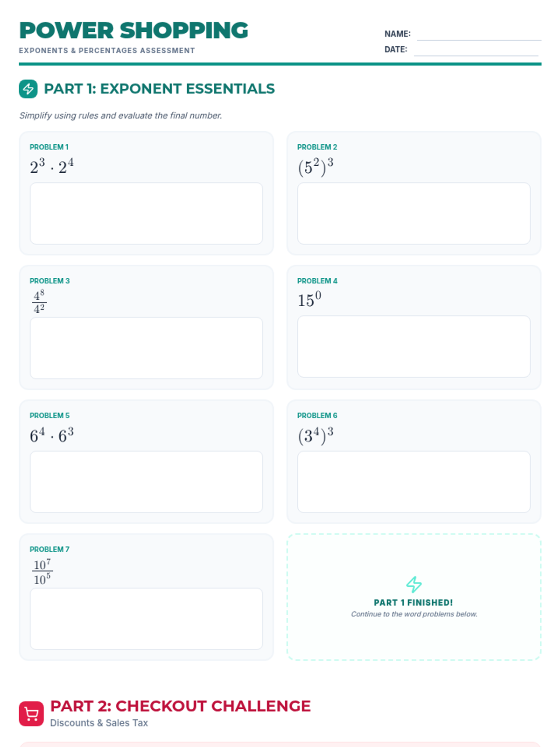Click the Date line field

476,49
